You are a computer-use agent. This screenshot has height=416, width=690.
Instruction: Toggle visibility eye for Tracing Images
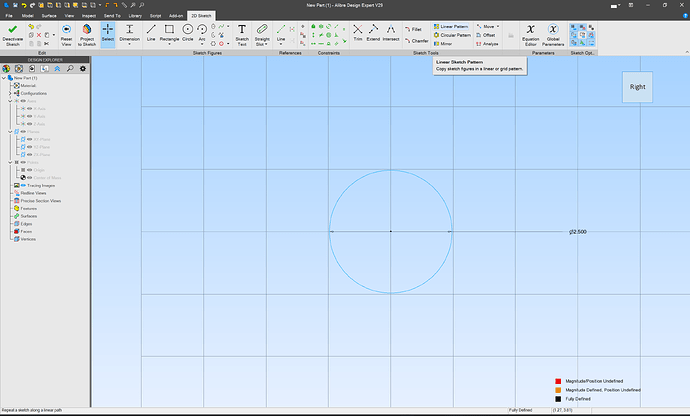coord(23,185)
